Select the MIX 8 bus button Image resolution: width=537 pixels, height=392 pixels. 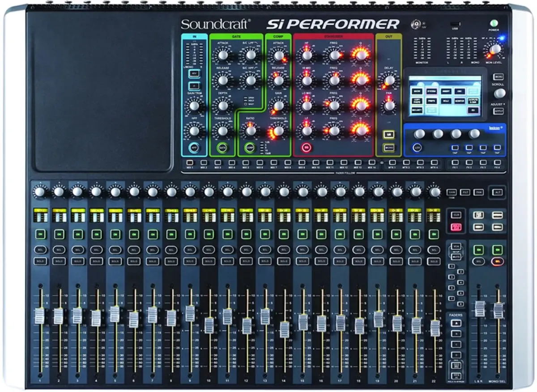pyautogui.click(x=287, y=162)
